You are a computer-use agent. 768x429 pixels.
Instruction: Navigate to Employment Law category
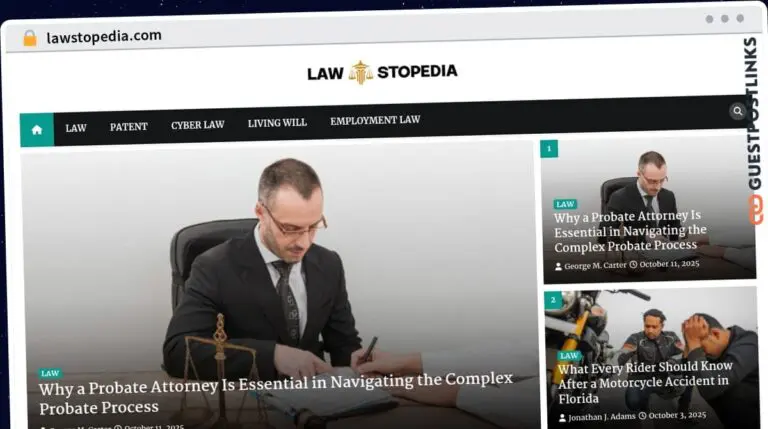[375, 120]
